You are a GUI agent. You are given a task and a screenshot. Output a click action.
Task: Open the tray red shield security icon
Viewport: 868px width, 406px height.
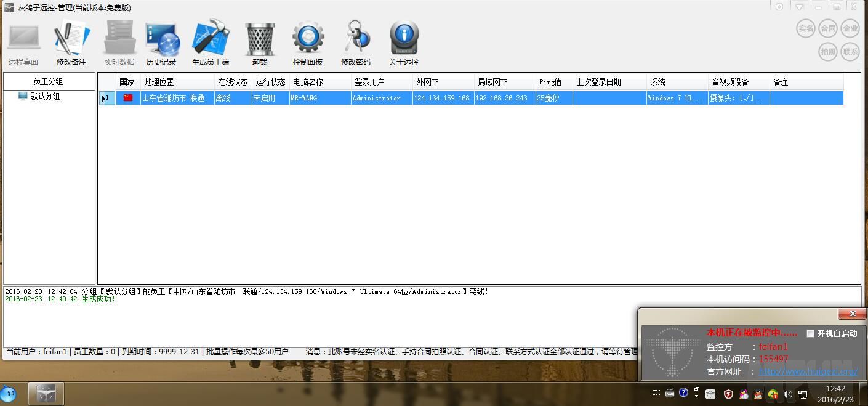728,394
